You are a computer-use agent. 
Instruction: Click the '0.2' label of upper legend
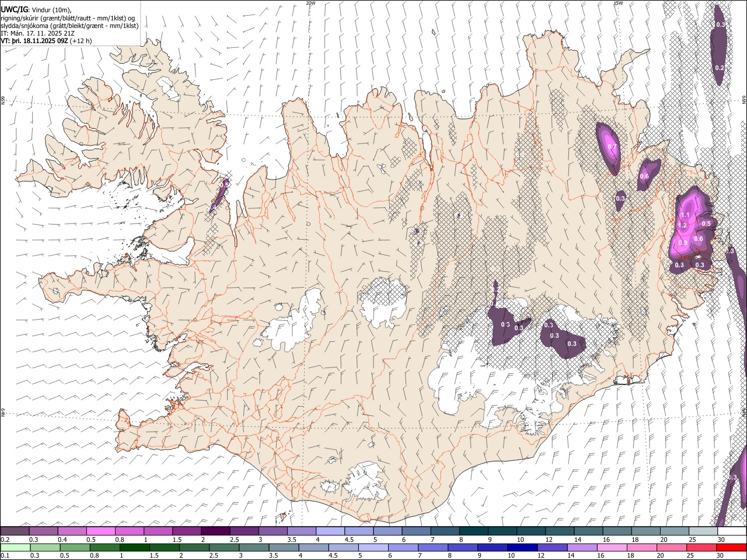click(5, 540)
